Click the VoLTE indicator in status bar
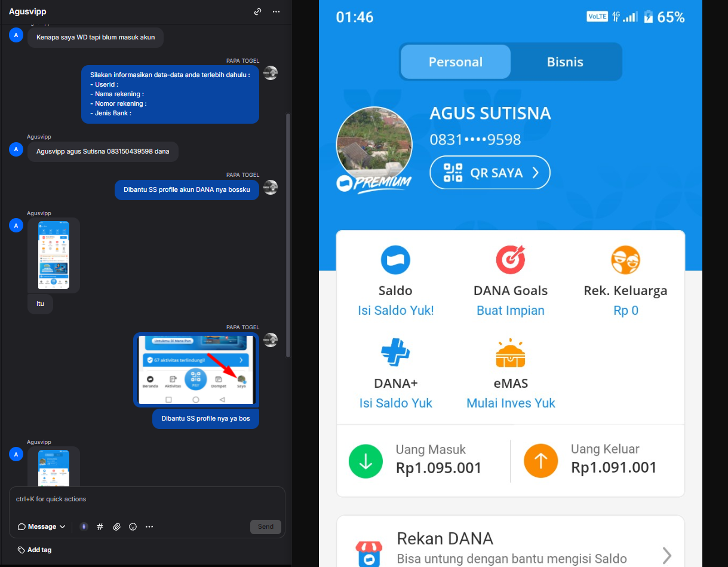 tap(597, 17)
